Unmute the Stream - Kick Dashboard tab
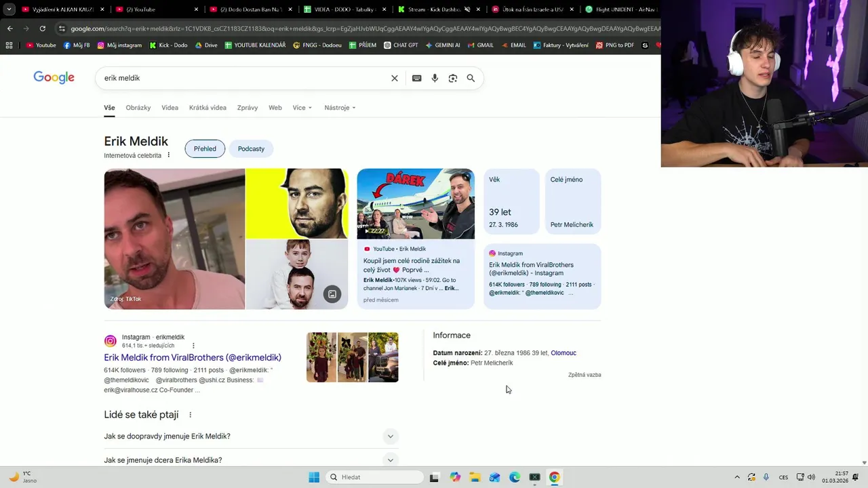Screen dimensions: 868x488 click(467, 9)
